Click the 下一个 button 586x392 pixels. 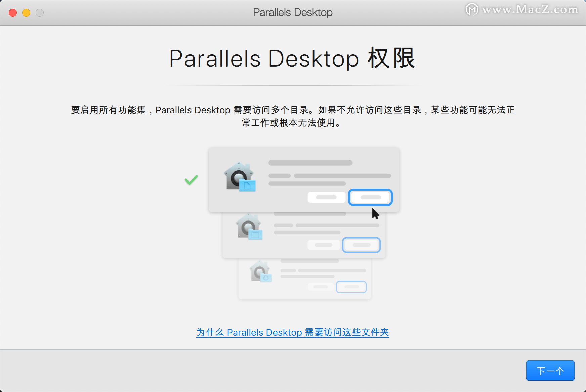550,371
